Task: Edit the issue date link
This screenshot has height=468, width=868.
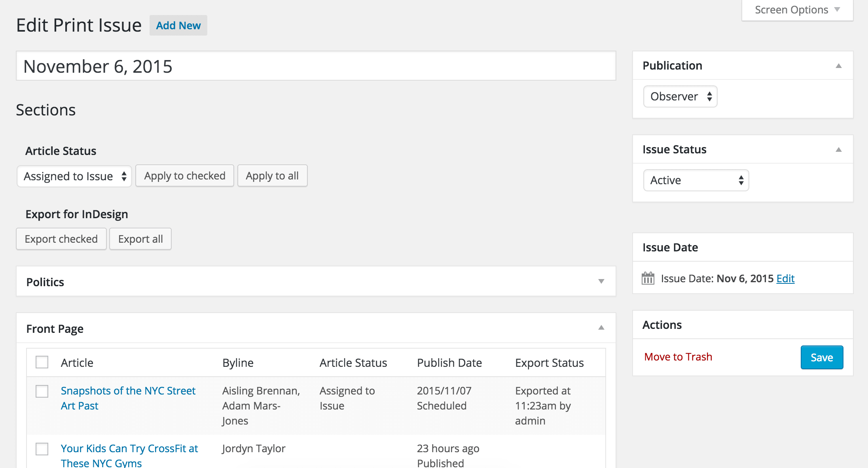Action: click(785, 278)
